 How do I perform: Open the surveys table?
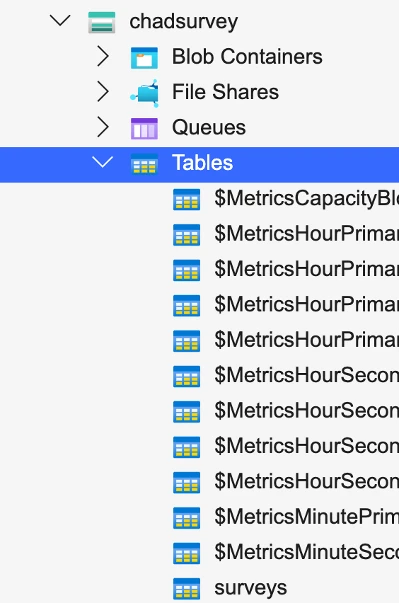point(250,588)
